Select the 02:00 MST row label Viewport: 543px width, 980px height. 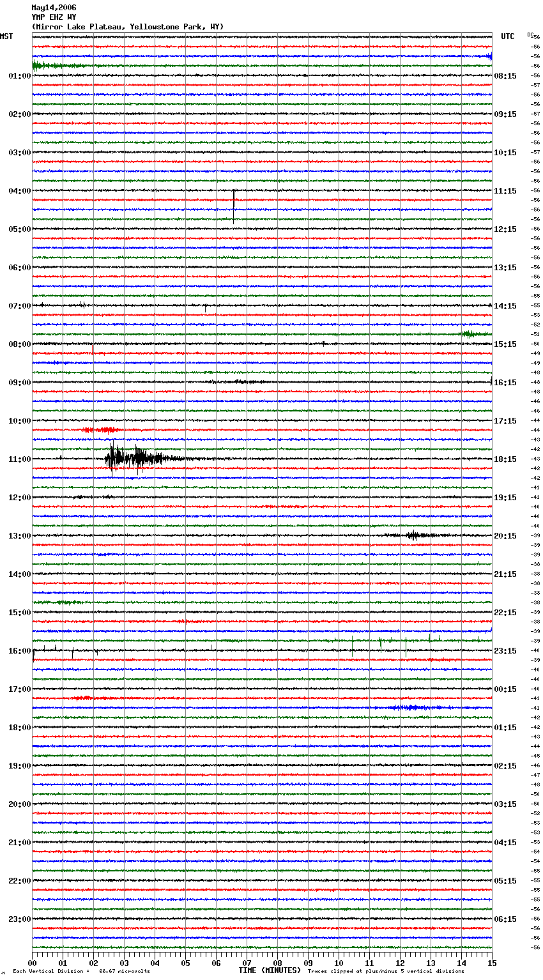coord(20,114)
